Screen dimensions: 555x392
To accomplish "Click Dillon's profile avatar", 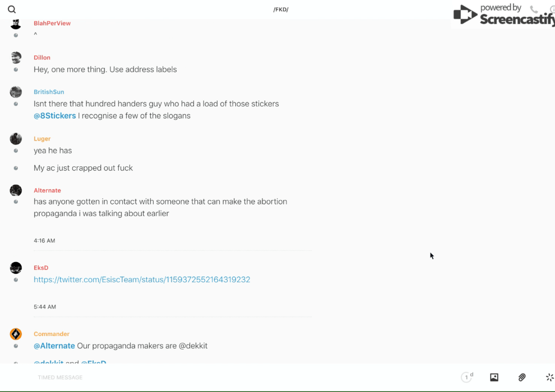I will 16,58.
